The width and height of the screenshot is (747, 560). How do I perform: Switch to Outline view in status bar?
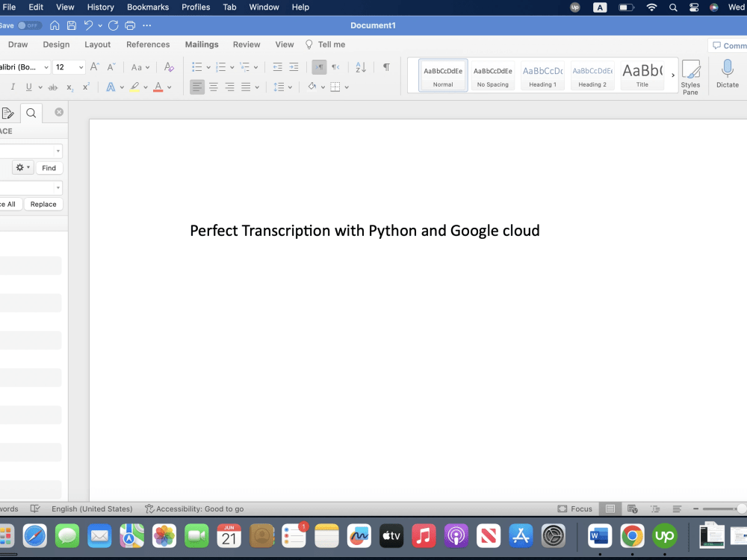(656, 509)
